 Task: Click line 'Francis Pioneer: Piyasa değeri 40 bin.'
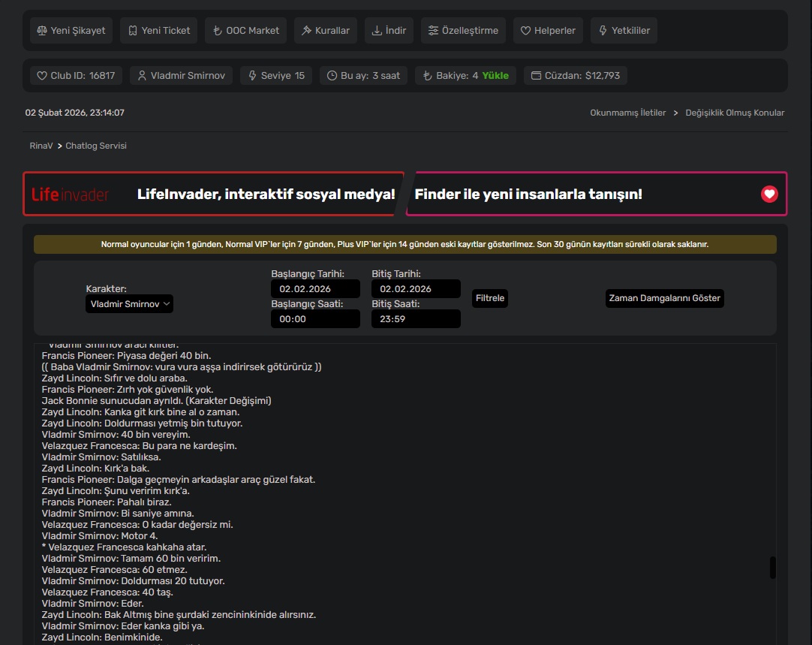tap(126, 356)
